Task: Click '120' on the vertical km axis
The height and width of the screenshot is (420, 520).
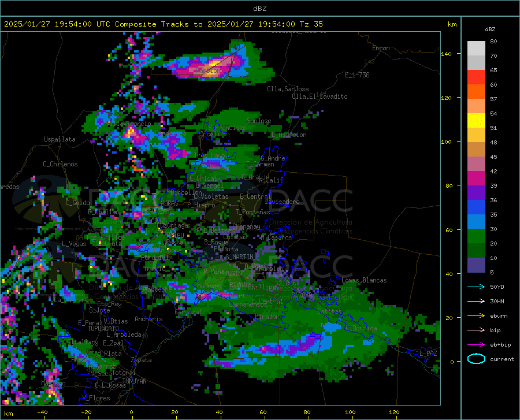Action: 446,98
